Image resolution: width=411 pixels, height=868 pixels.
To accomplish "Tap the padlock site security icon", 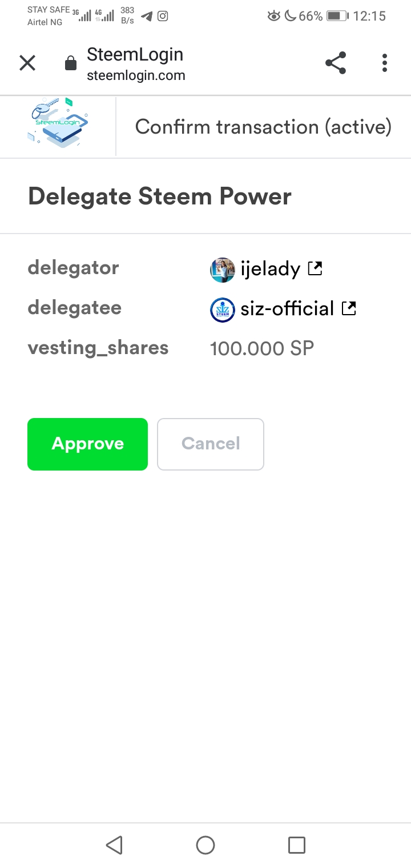I will (71, 63).
